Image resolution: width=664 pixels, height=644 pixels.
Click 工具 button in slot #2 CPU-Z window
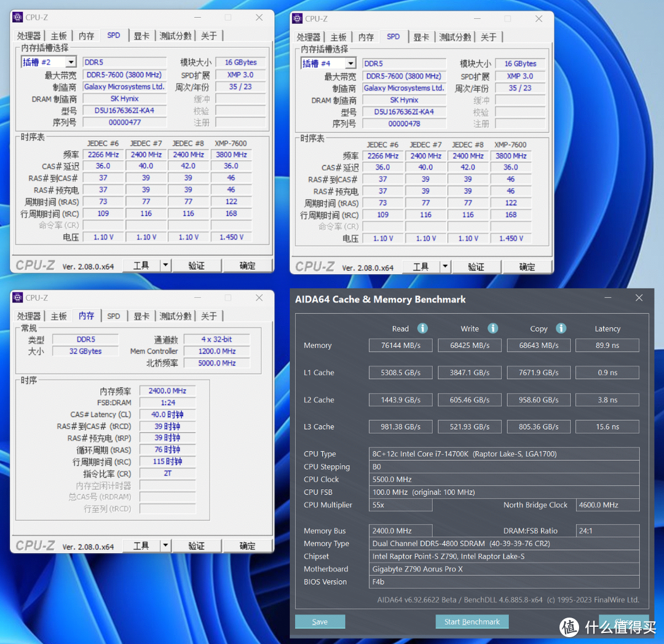pyautogui.click(x=141, y=265)
